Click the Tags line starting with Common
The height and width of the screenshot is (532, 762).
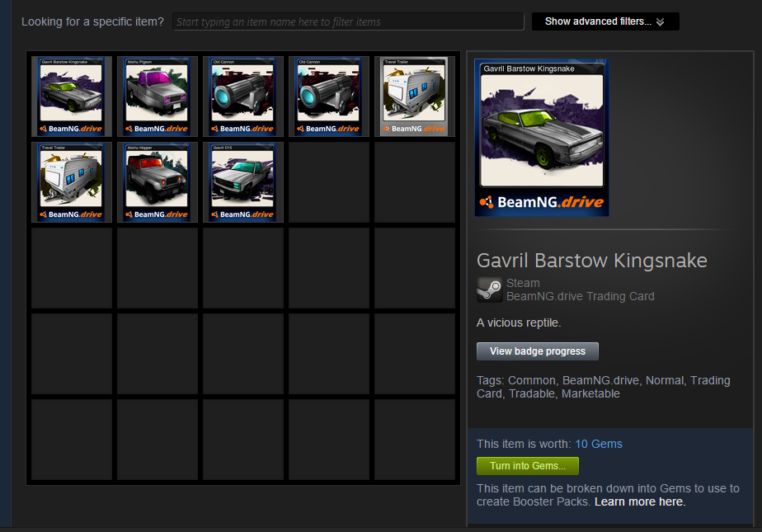click(x=604, y=387)
